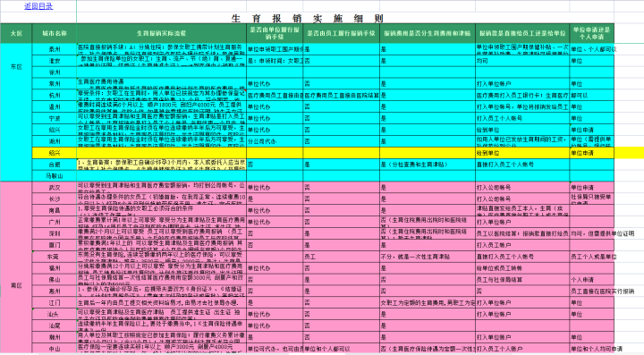The width and height of the screenshot is (644, 355).
Task: Select 单位和个人均可申请 cell in 中山 row
Action: (x=592, y=349)
